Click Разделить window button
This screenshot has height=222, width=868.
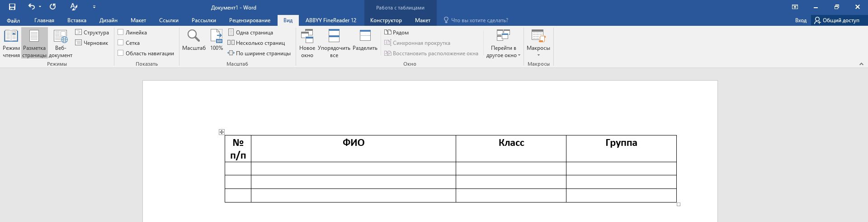coord(365,40)
